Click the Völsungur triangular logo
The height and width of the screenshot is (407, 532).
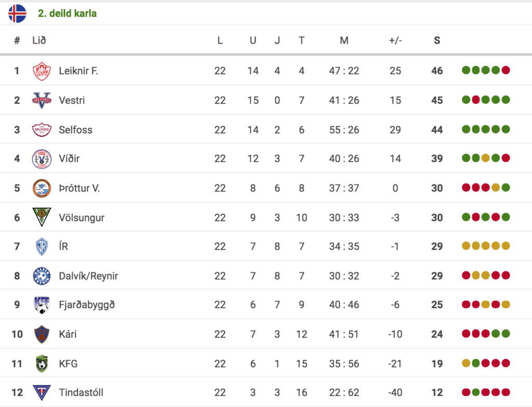(42, 217)
